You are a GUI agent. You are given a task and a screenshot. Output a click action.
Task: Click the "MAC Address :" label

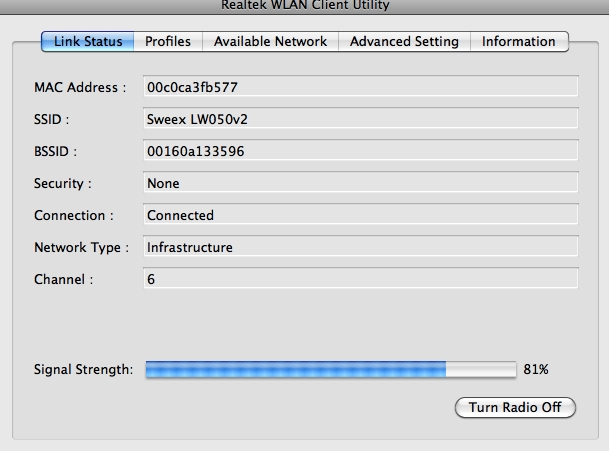pyautogui.click(x=80, y=87)
